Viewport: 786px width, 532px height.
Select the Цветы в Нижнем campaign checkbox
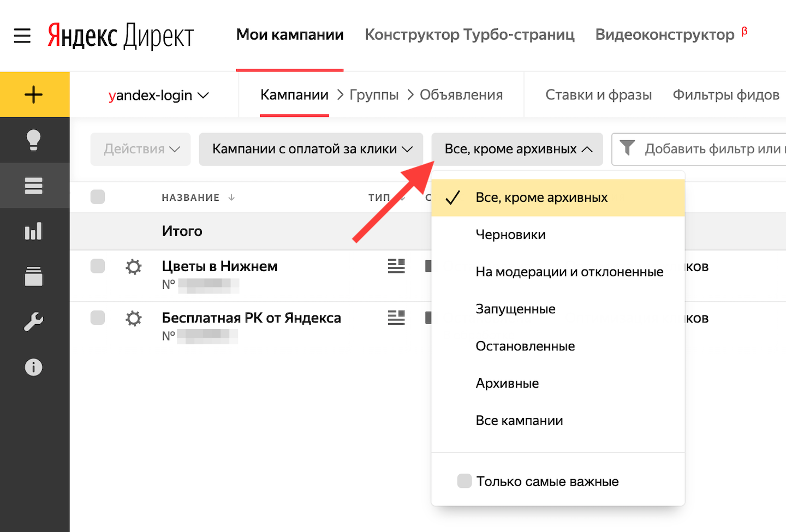coord(98,266)
